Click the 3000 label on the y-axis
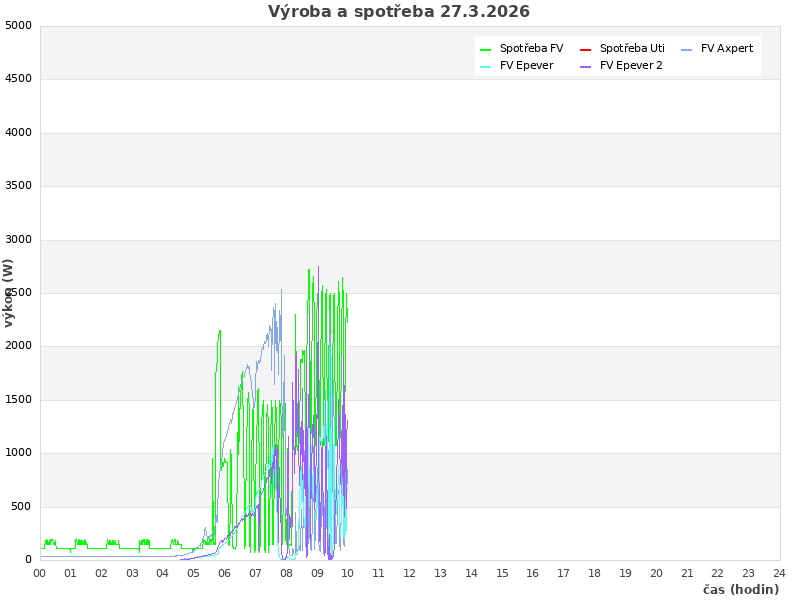This screenshot has height=600, width=800. 18,239
